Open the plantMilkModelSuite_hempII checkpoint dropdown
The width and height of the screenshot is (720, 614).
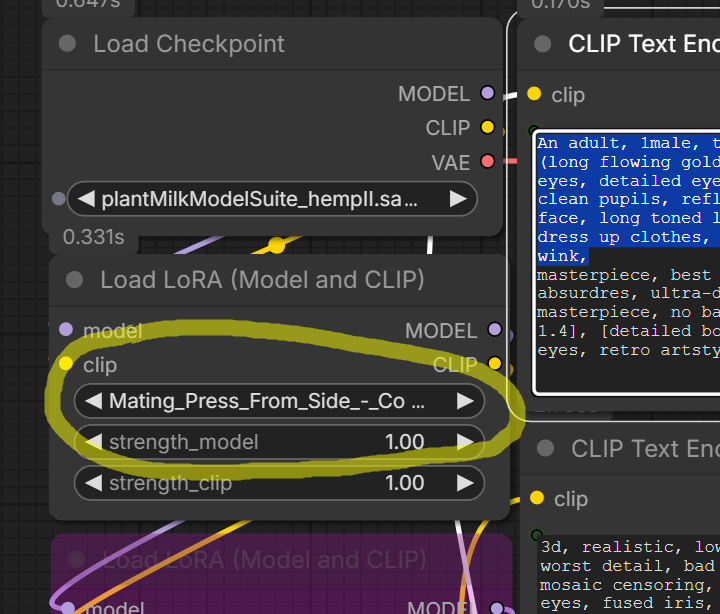(272, 199)
